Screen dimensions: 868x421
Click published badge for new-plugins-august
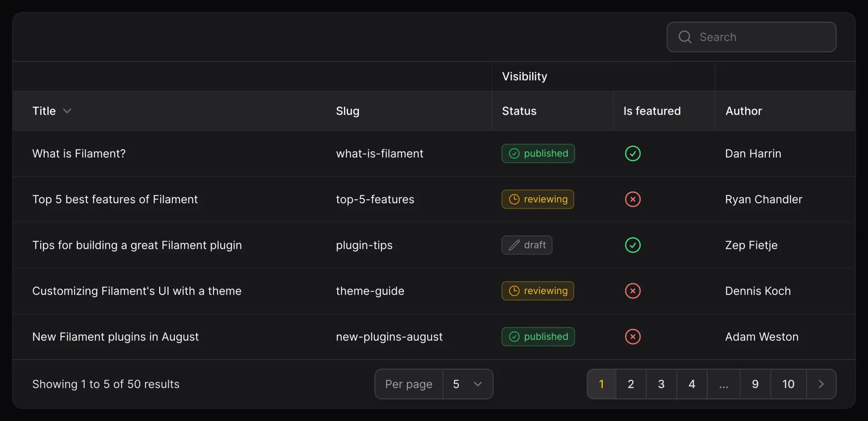(x=538, y=337)
